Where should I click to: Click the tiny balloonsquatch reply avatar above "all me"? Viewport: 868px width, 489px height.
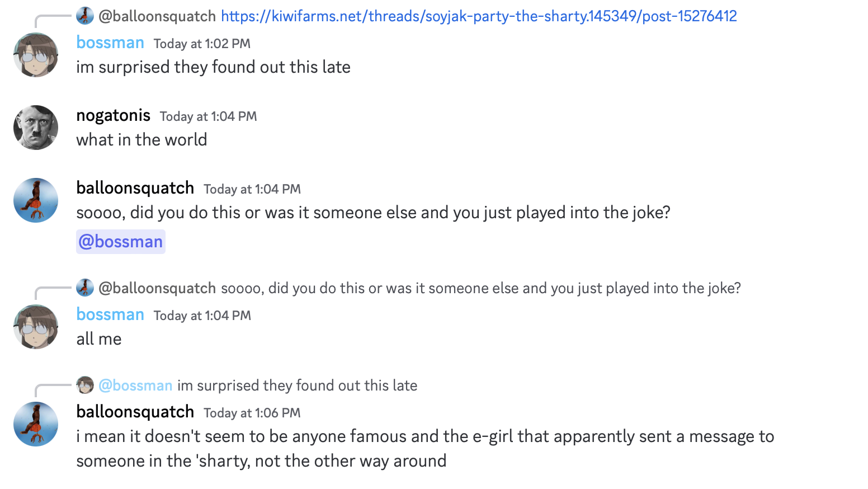(x=85, y=288)
